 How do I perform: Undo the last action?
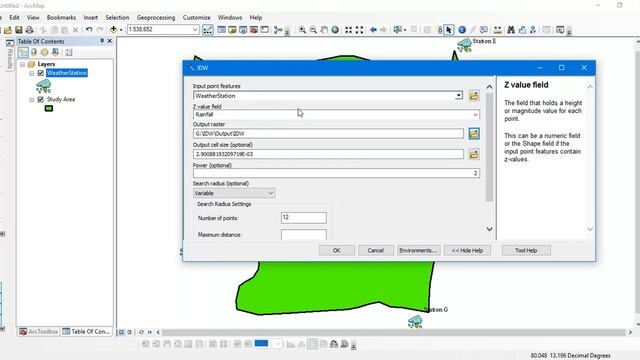coord(89,30)
